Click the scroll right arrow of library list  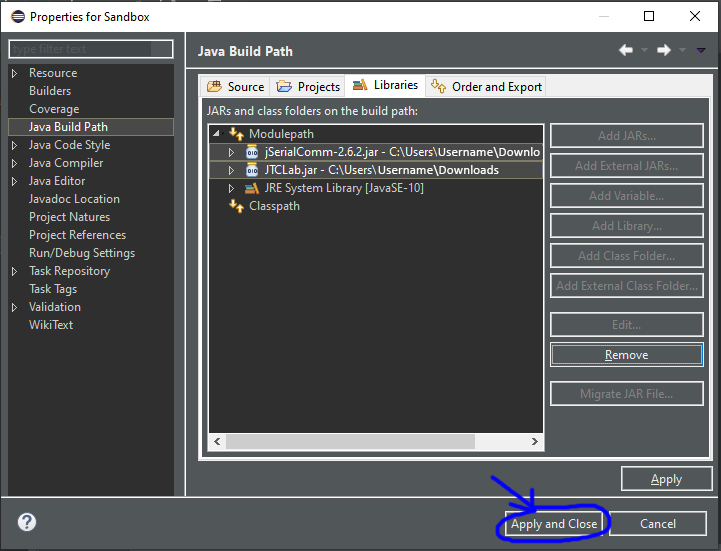[534, 442]
